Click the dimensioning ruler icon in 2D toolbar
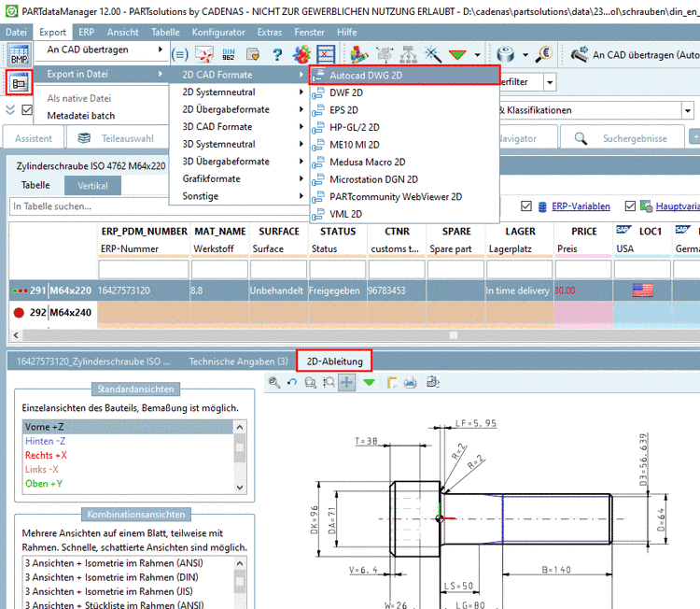The width and height of the screenshot is (700, 609). click(391, 382)
